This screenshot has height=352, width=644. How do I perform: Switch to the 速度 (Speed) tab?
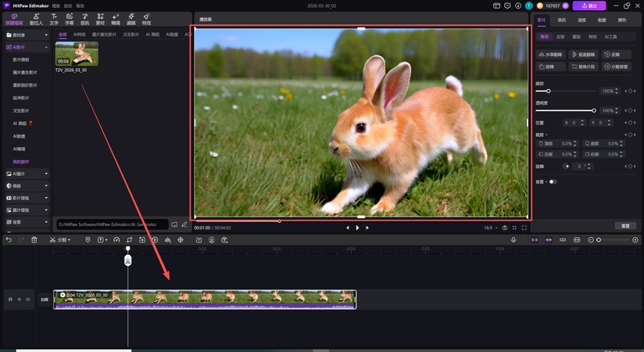(583, 20)
